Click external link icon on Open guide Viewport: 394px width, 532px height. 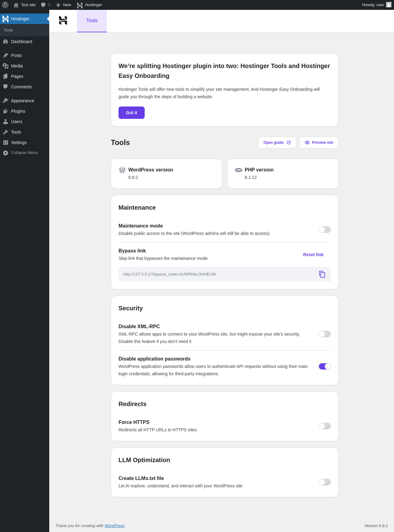click(289, 143)
